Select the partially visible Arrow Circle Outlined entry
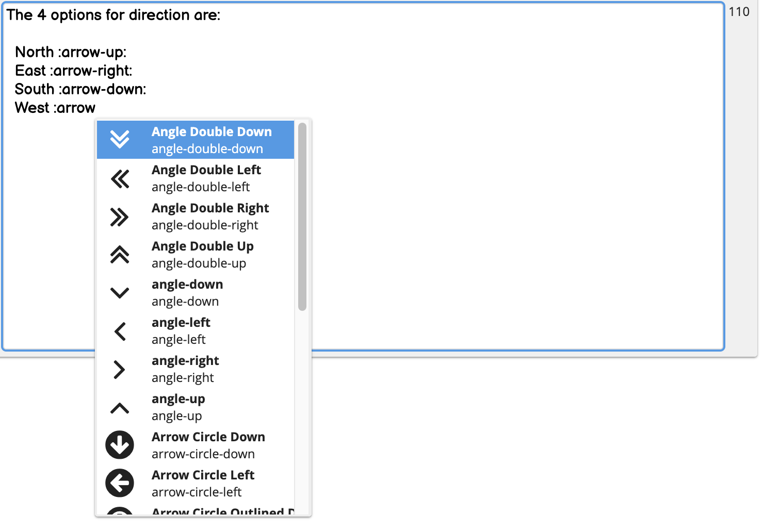Screen dimensions: 779x532 222,511
